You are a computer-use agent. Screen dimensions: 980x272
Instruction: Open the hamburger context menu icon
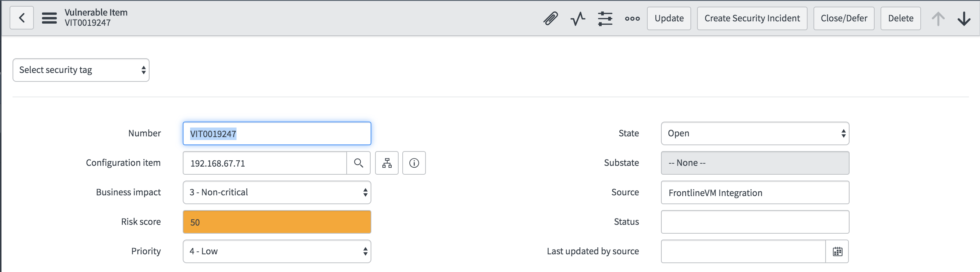click(49, 18)
